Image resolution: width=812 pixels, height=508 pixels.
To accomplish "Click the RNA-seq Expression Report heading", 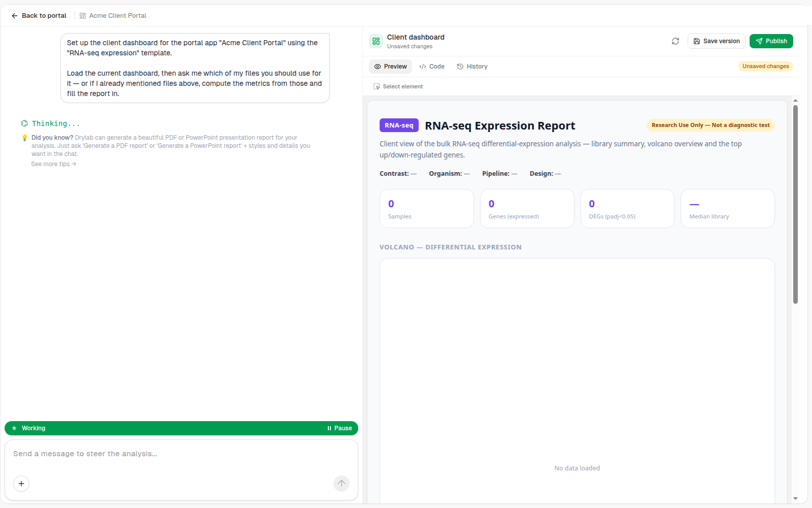I will pos(500,125).
